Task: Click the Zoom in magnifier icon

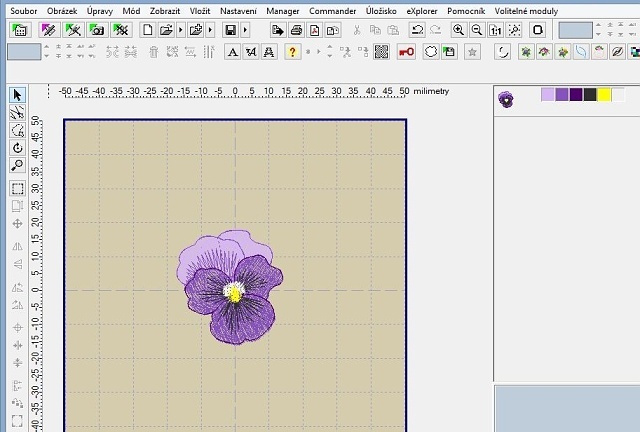Action: point(458,30)
